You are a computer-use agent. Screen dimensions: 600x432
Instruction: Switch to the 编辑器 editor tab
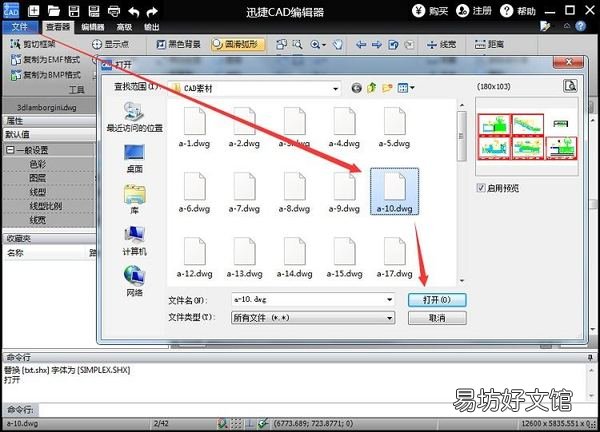click(x=93, y=27)
